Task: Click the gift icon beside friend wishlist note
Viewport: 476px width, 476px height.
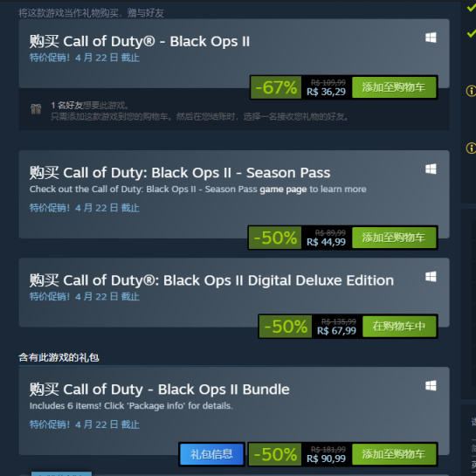Action: [36, 108]
